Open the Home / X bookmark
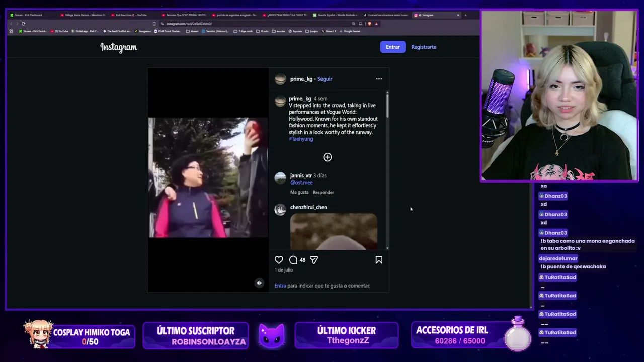Image resolution: width=644 pixels, height=362 pixels. [329, 31]
